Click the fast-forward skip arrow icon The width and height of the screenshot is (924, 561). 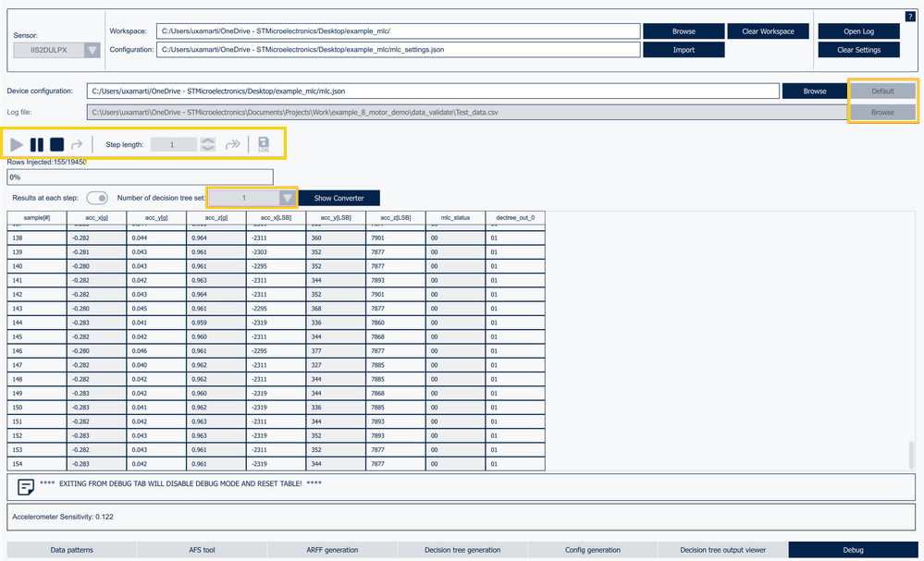pos(231,144)
